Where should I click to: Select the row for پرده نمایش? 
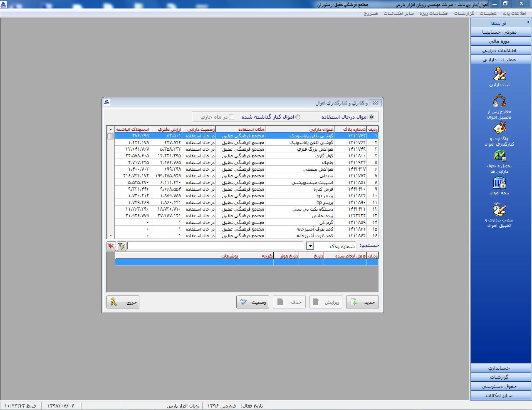click(x=247, y=216)
